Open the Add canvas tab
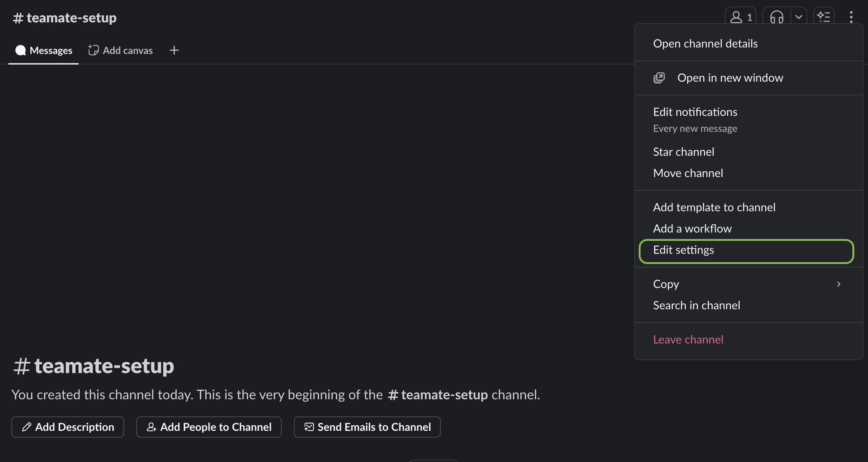868x462 pixels. pyautogui.click(x=120, y=50)
